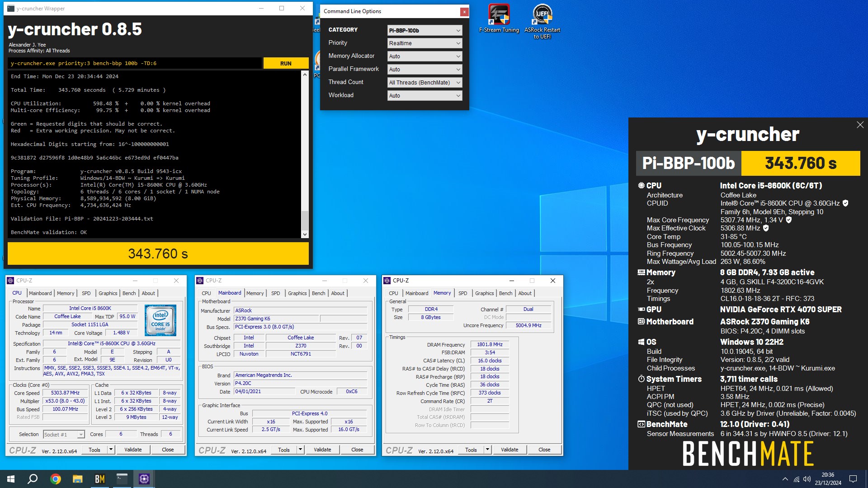
Task: Click the BIOS version P4.20C field
Action: click(300, 383)
